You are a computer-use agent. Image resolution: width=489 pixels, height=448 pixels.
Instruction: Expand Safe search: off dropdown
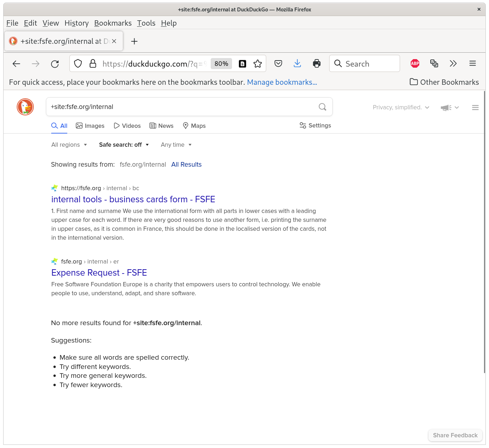(x=124, y=145)
